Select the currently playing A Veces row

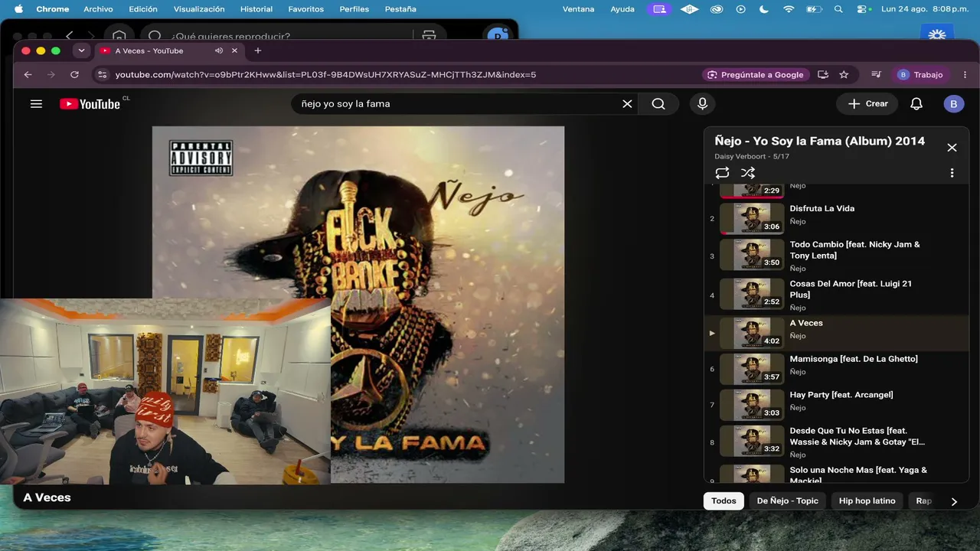836,333
